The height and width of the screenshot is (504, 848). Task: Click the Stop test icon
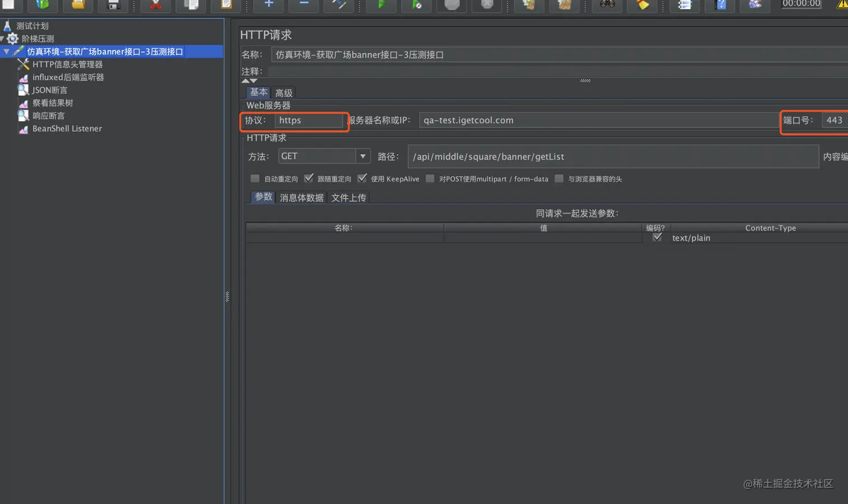click(x=452, y=4)
